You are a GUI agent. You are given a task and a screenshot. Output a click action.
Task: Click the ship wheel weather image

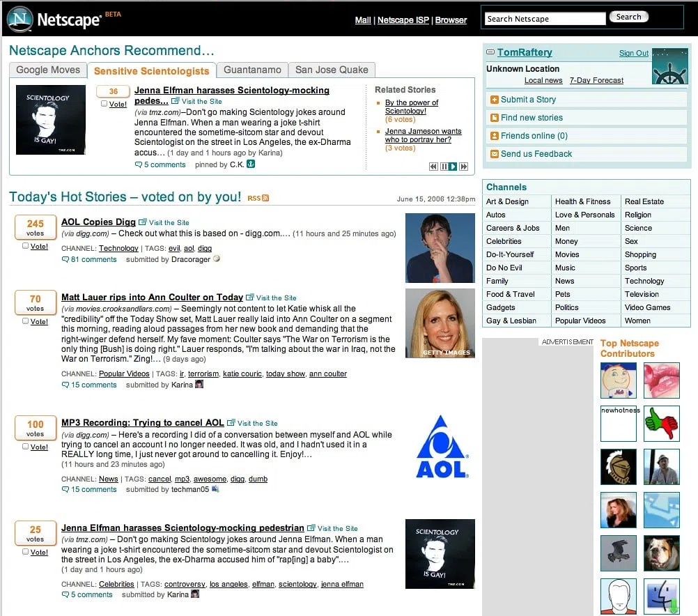(670, 66)
